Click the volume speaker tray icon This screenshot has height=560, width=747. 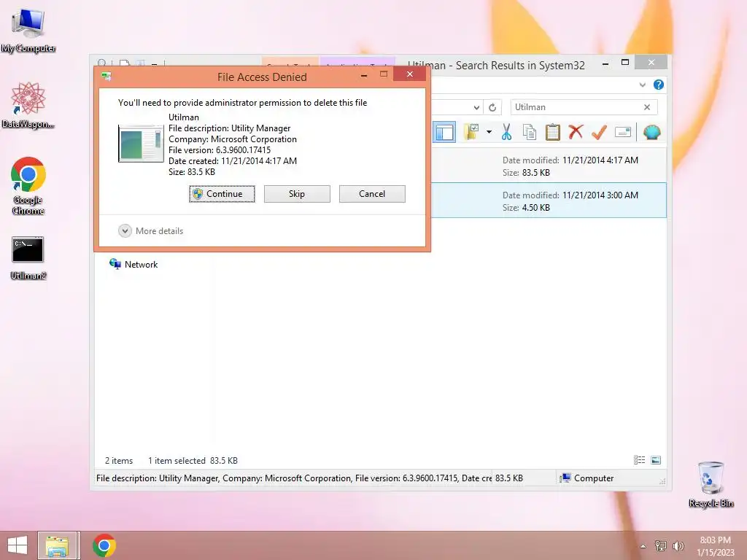tap(678, 546)
